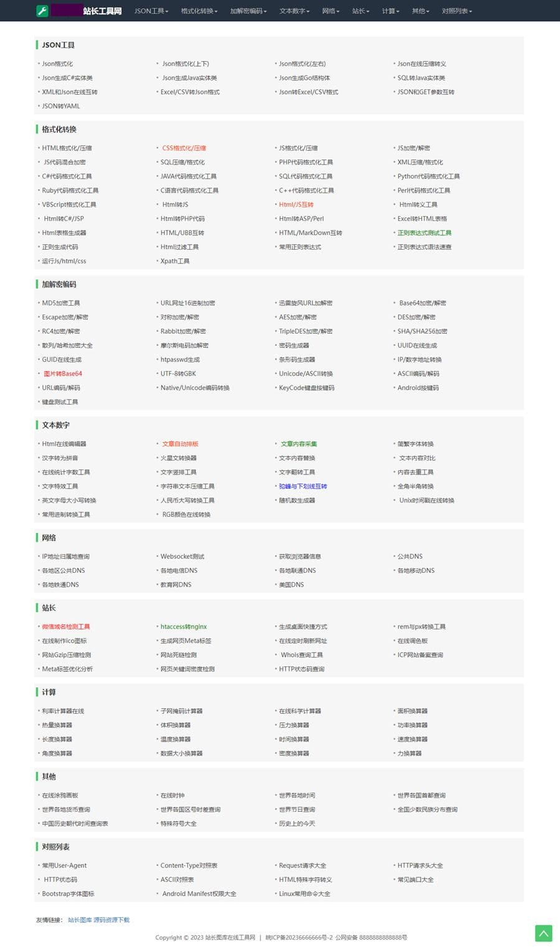Click the htaccess转nginx link

[184, 627]
